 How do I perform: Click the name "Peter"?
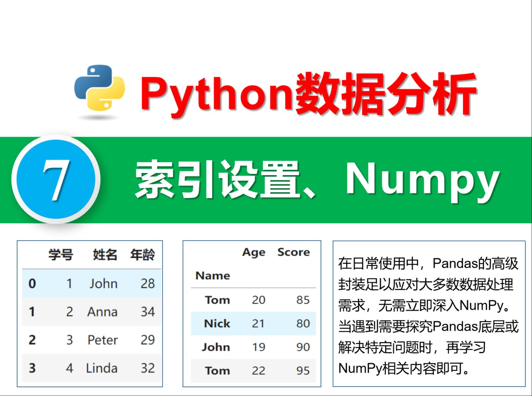click(x=103, y=340)
